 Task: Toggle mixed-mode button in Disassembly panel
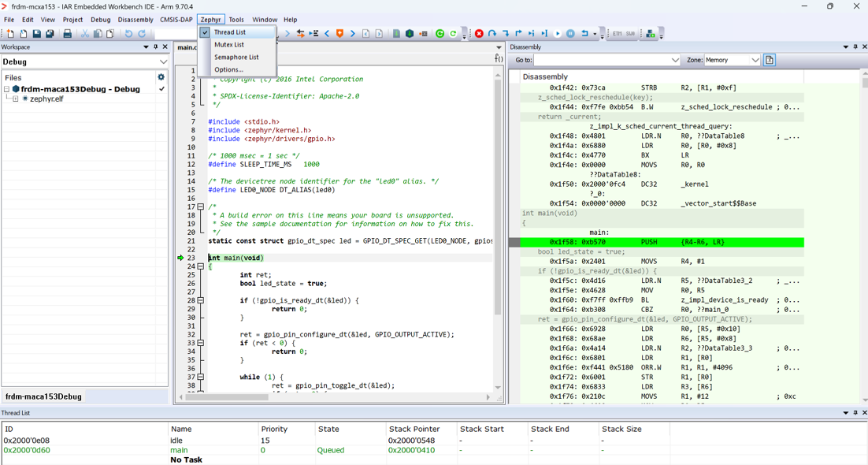point(769,60)
